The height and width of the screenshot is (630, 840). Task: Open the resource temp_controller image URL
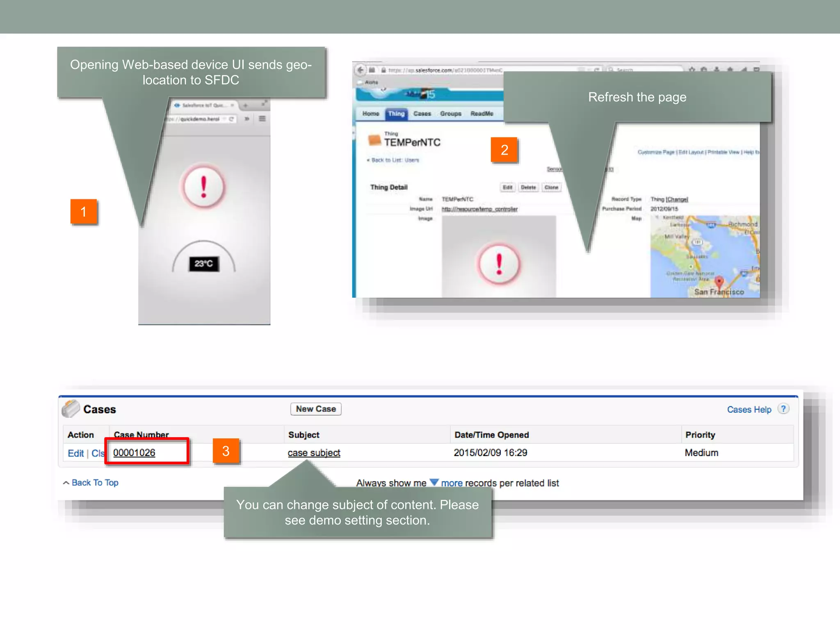479,209
